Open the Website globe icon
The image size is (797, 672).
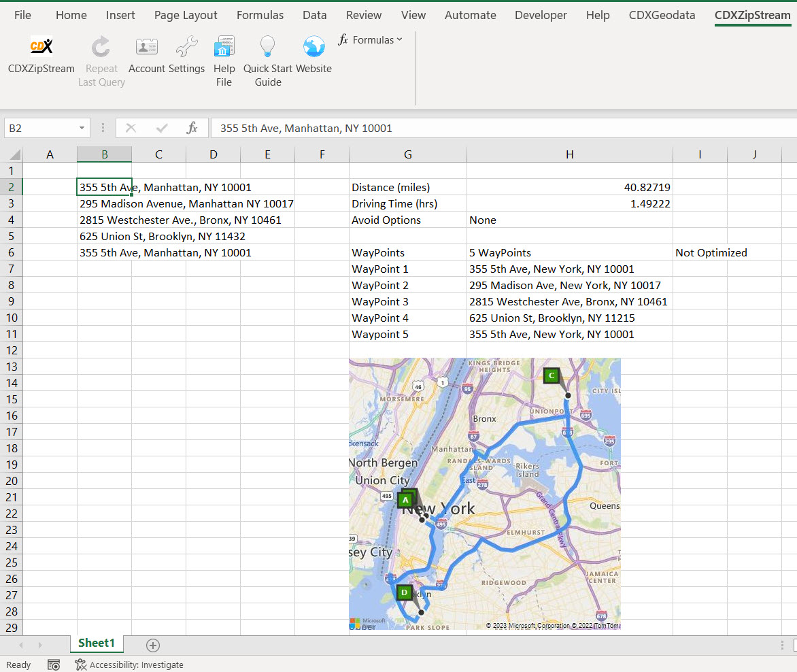coord(313,46)
